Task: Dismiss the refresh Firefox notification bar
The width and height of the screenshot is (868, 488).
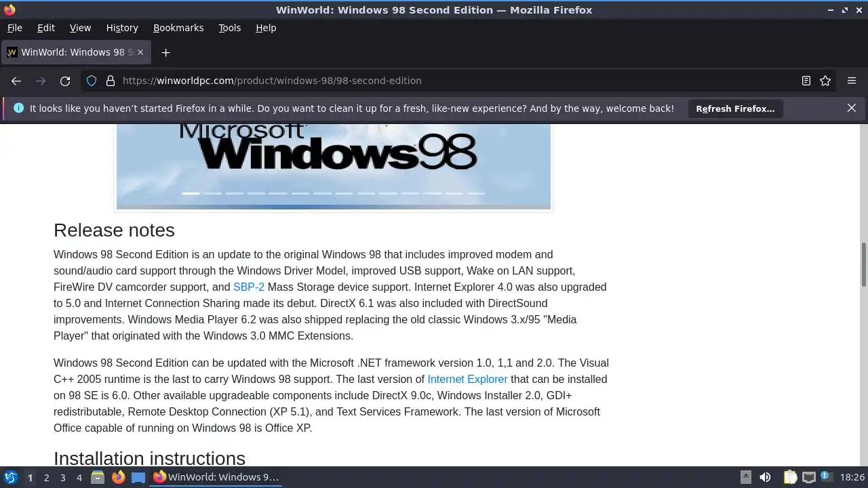Action: [x=852, y=108]
